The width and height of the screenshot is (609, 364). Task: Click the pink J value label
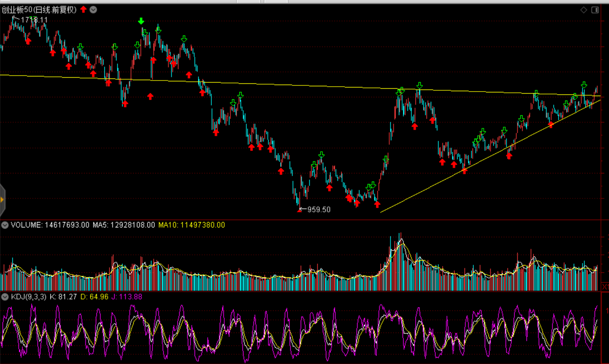[127, 297]
